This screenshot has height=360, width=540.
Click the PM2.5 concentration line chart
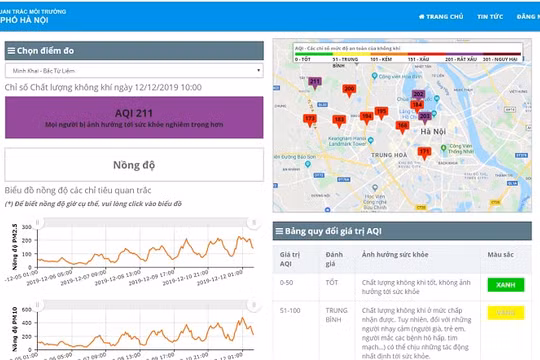click(146, 247)
